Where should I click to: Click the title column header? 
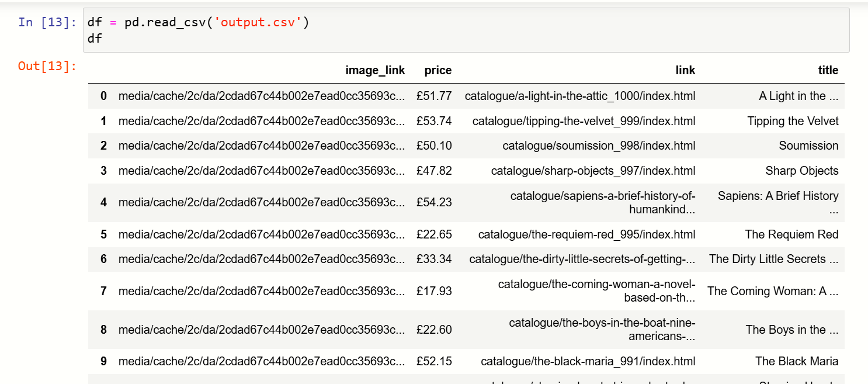[x=828, y=71]
